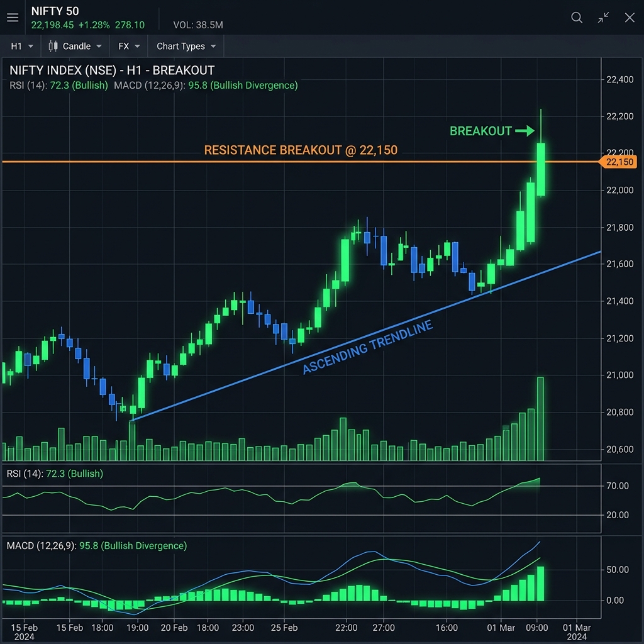Open the Candle chart style dropdown
Image resolution: width=644 pixels, height=644 pixels.
pos(75,46)
